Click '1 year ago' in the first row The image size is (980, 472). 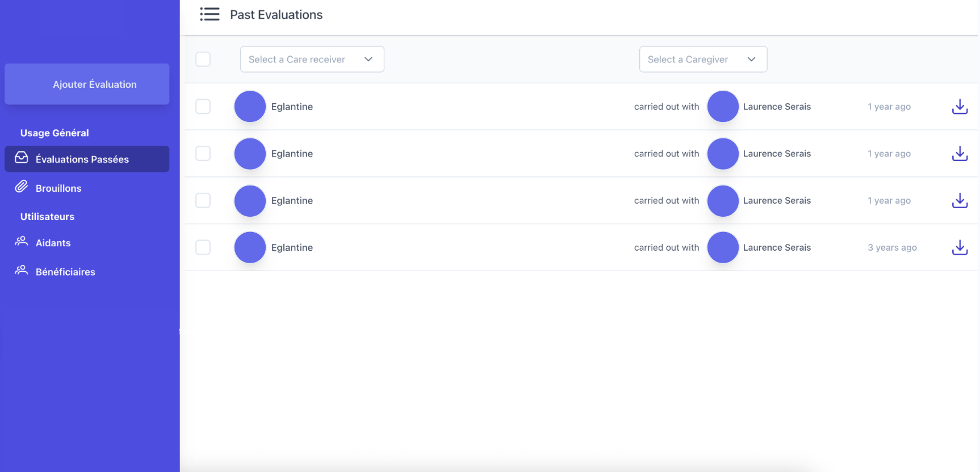889,107
